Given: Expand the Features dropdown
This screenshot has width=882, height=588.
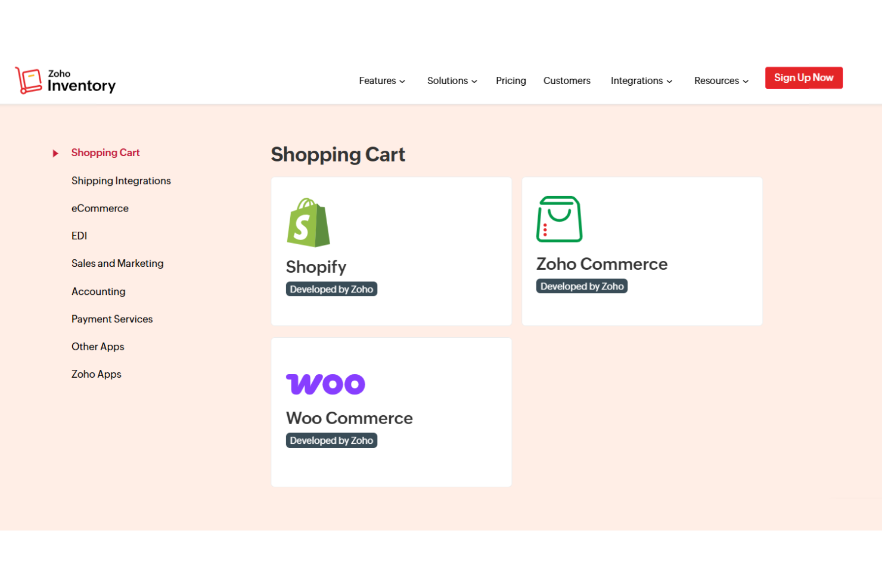Looking at the screenshot, I should (x=381, y=80).
